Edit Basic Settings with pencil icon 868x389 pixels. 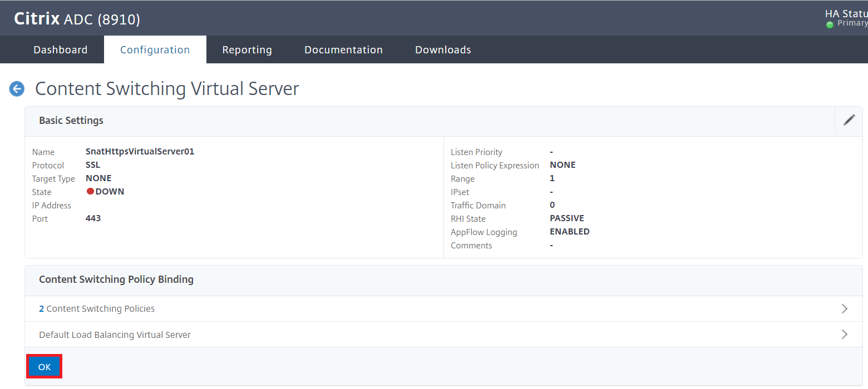[x=849, y=120]
